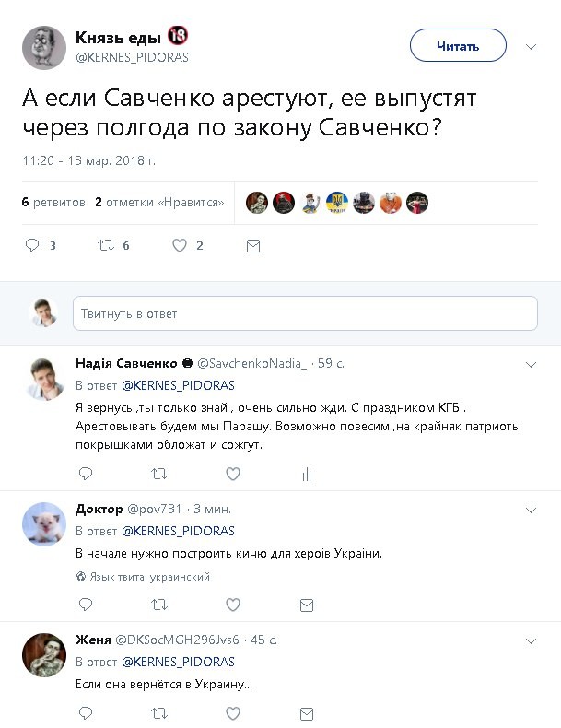The width and height of the screenshot is (561, 728).
Task: Click the Читать follow button
Action: [x=458, y=46]
